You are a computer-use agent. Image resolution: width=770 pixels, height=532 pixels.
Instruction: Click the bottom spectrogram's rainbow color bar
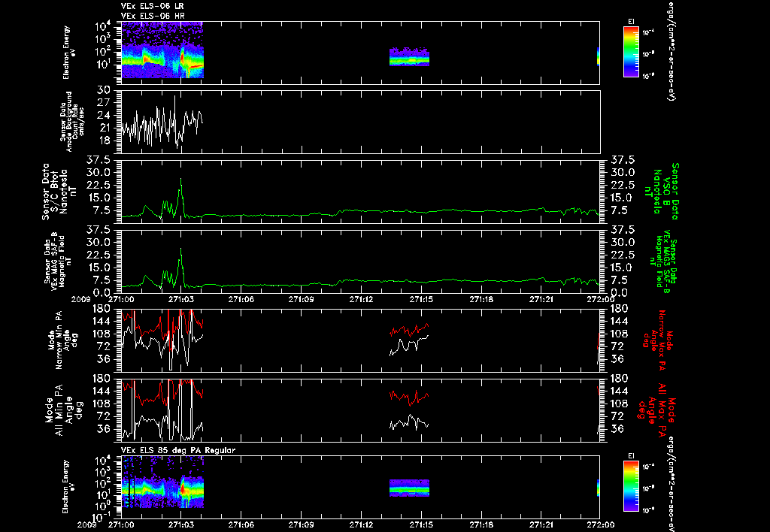(x=631, y=486)
